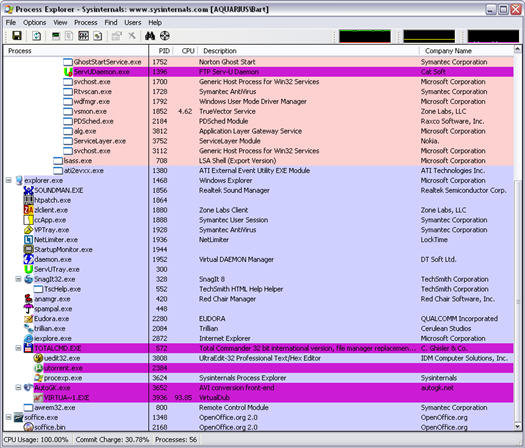This screenshot has height=448, width=525.
Task: Click the utorrent.exe process icon
Action: pyautogui.click(x=38, y=368)
